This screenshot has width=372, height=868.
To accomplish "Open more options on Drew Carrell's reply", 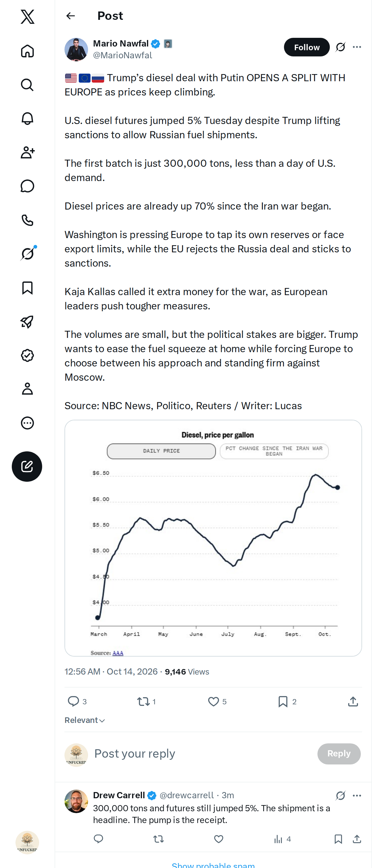I will (x=357, y=795).
